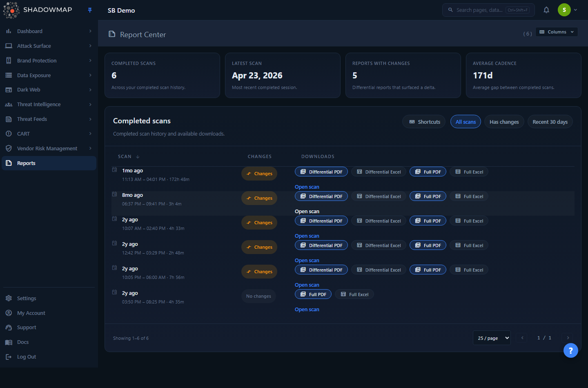
Task: Open My Account in sidebar
Action: (49, 313)
